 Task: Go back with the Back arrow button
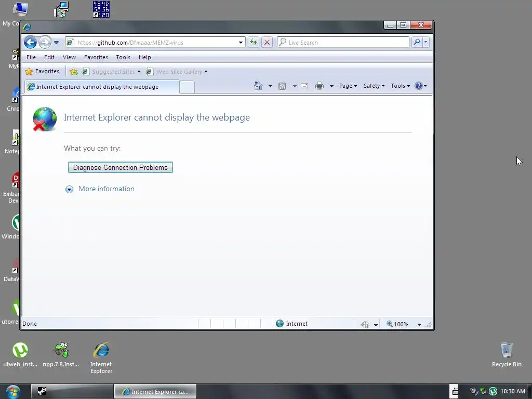[x=30, y=43]
